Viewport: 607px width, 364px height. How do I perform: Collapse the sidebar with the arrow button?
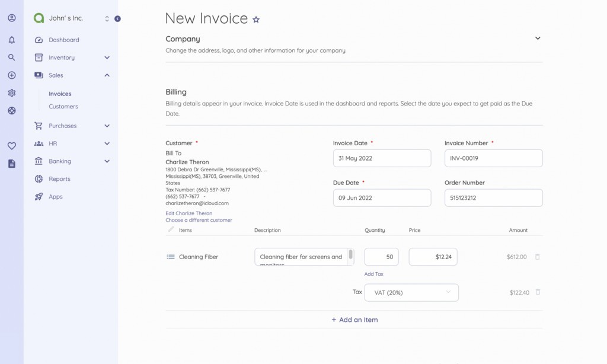pyautogui.click(x=117, y=19)
